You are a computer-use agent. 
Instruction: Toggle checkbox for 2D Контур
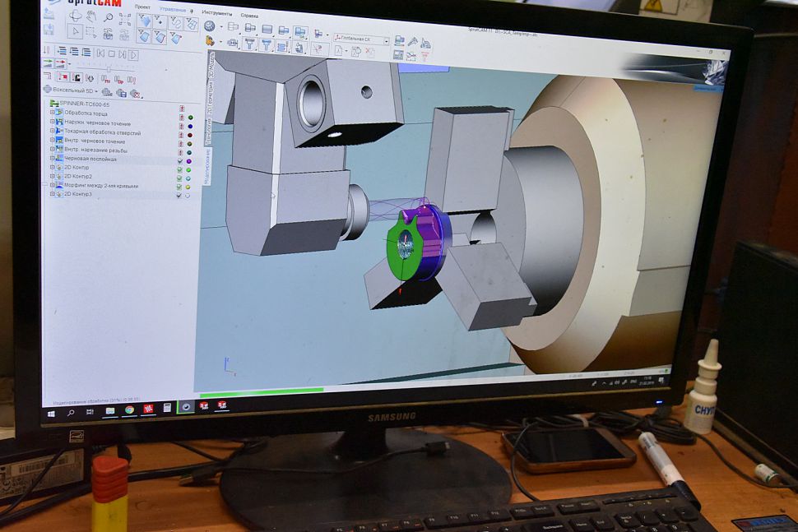pyautogui.click(x=179, y=170)
